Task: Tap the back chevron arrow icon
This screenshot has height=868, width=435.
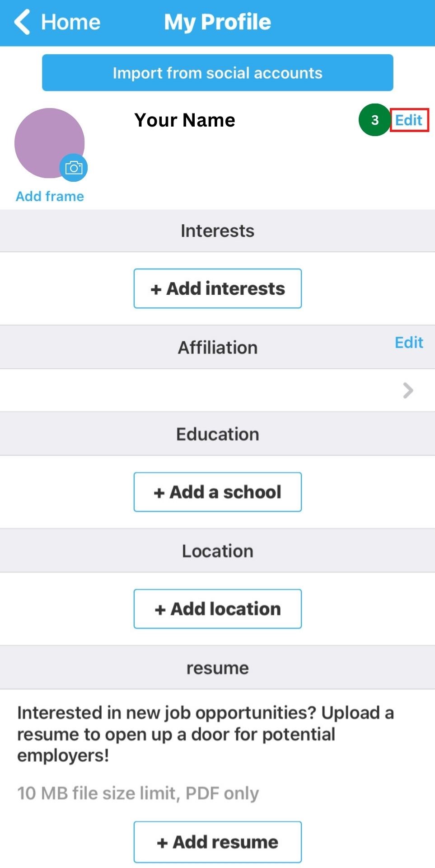Action: [22, 22]
